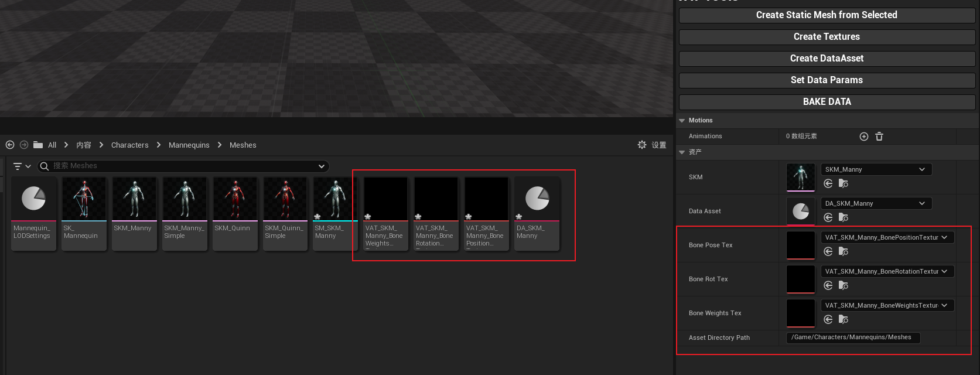Navigate to Mannequins in breadcrumb path
Screen dimensions: 980x375
click(x=189, y=145)
